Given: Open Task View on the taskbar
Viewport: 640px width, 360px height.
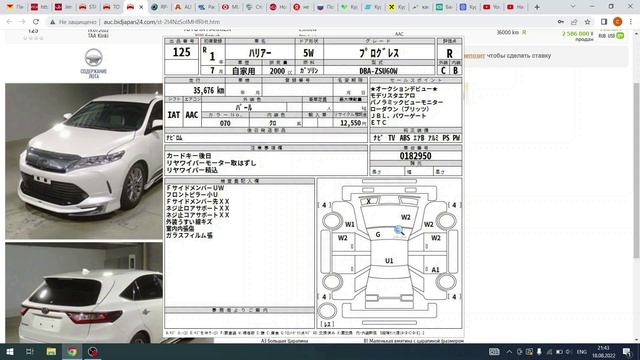Looking at the screenshot, I should pos(29,351).
